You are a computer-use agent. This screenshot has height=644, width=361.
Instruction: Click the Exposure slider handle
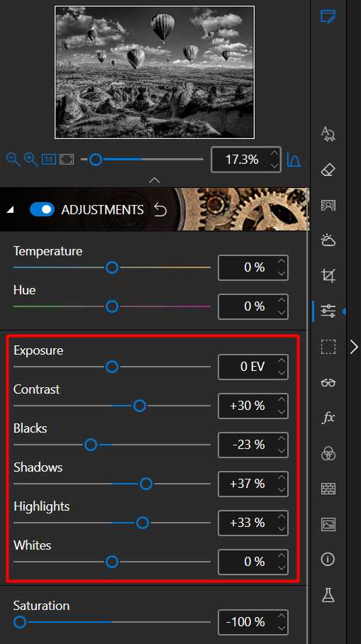[112, 367]
